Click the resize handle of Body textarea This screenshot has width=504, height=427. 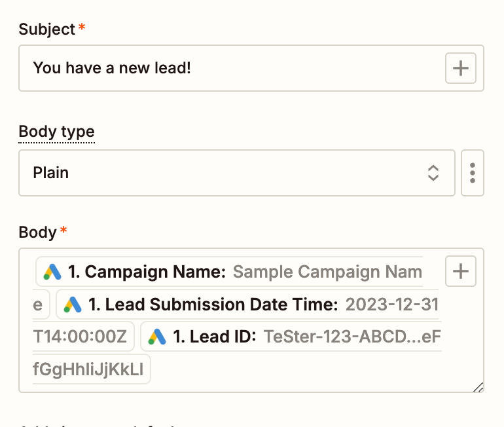click(478, 387)
